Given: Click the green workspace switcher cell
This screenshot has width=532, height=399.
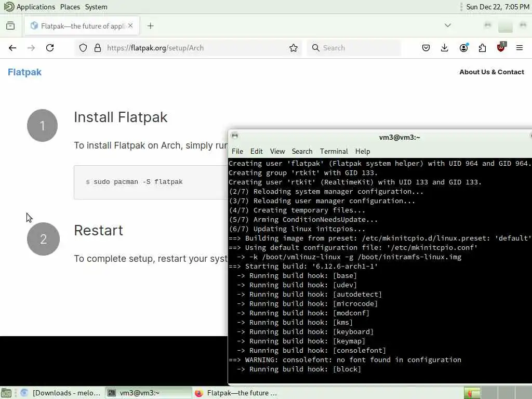Looking at the screenshot, I should coord(472,393).
